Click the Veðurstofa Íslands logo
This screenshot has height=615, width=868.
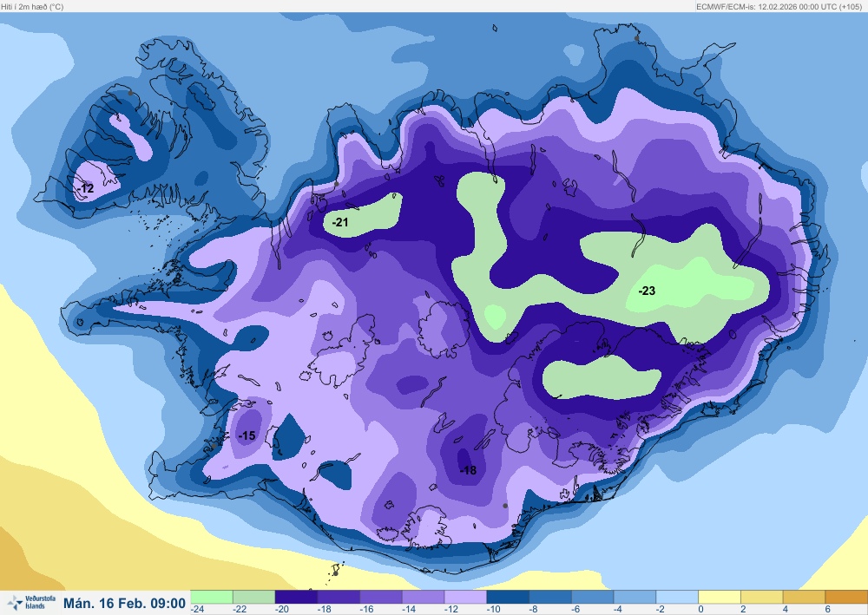[31, 602]
